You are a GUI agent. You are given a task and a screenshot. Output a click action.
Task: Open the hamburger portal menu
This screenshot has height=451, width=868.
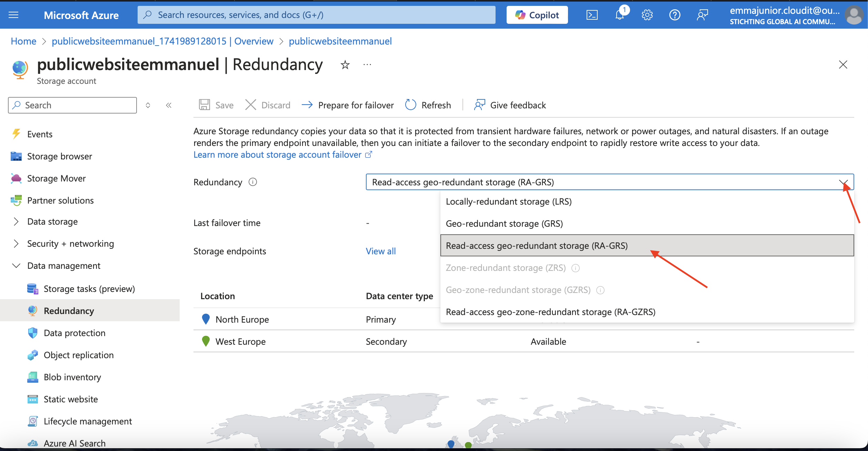(x=13, y=15)
